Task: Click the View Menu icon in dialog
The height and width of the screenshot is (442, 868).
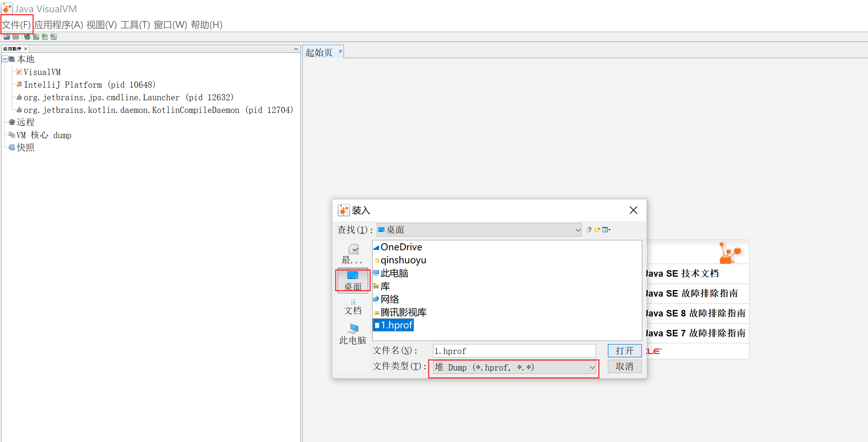Action: point(606,230)
